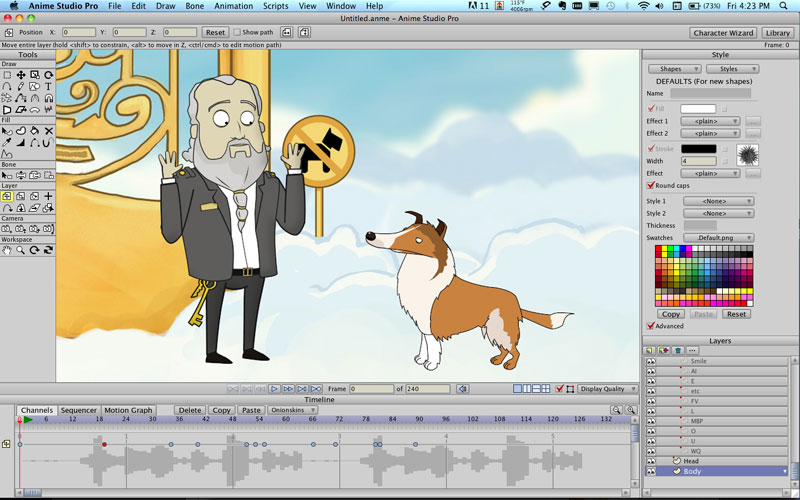Select the Add Text tool
This screenshot has width=800, height=500.
click(48, 86)
